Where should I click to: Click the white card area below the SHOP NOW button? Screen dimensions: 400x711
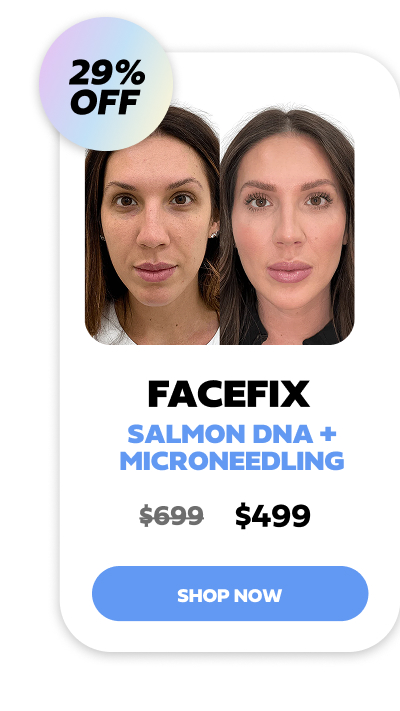point(230,636)
